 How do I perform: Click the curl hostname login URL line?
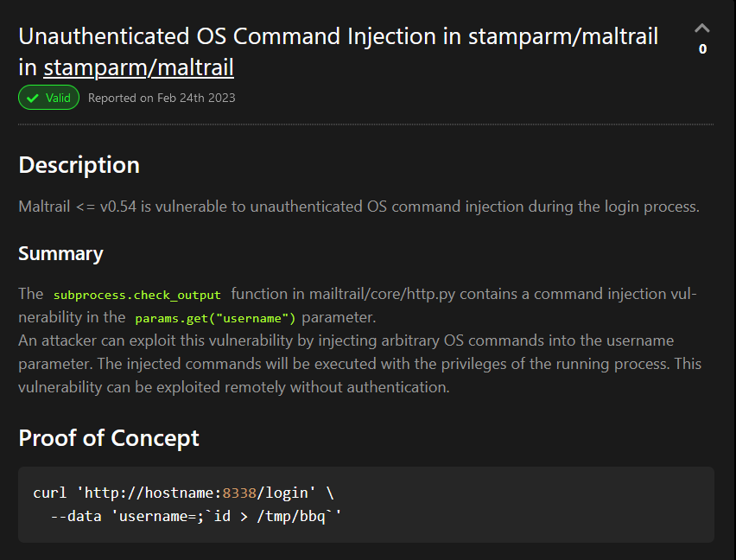[183, 493]
